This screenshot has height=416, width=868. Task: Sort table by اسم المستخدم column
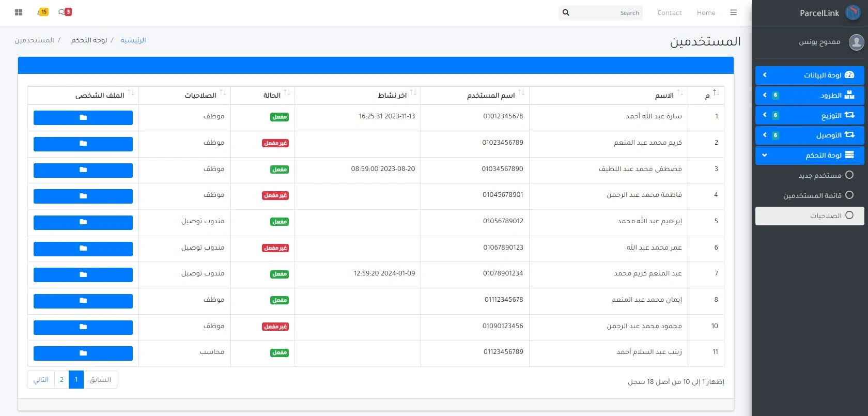click(475, 96)
